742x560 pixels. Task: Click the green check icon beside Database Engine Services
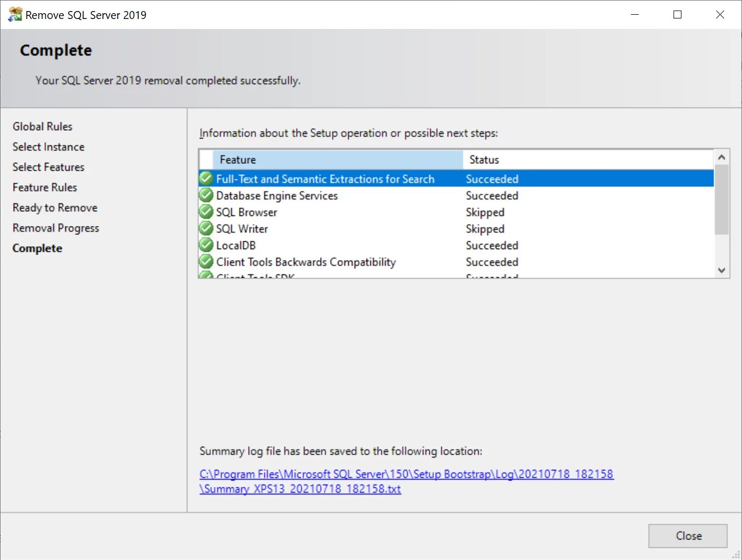pos(206,195)
